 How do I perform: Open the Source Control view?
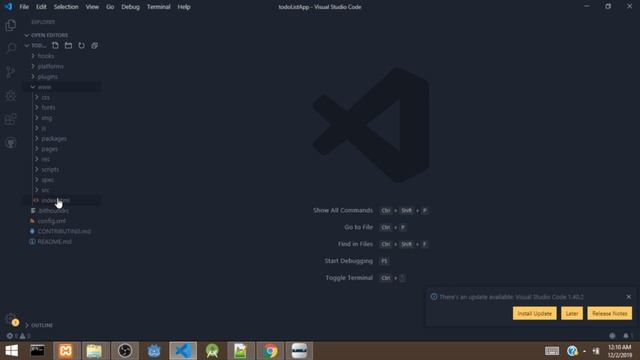[x=11, y=72]
